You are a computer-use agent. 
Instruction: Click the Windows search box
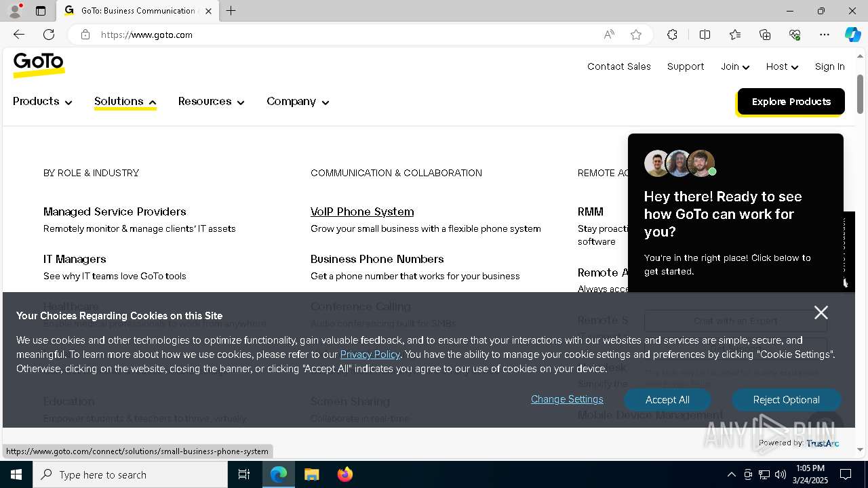[130, 474]
